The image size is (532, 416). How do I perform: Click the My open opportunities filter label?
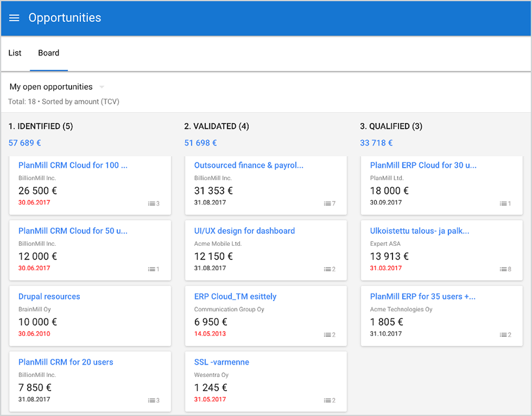(51, 87)
